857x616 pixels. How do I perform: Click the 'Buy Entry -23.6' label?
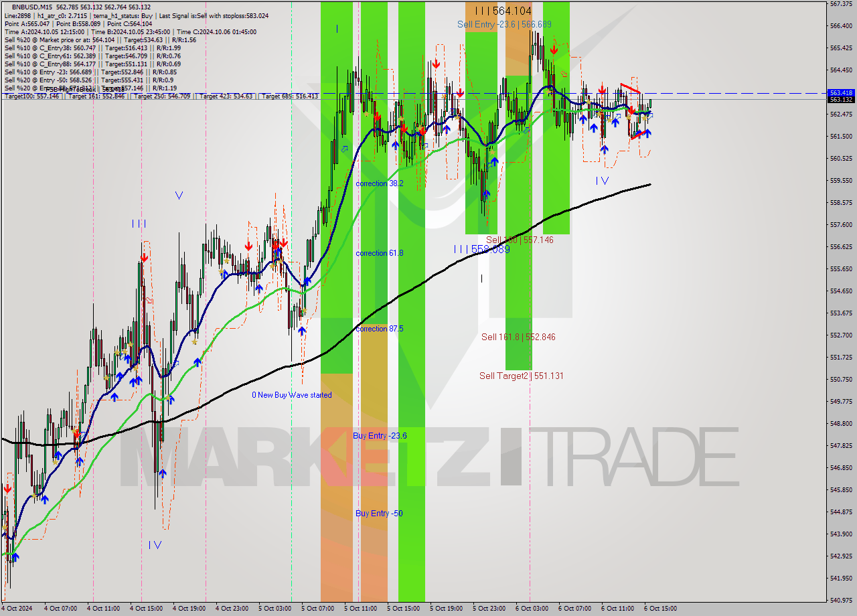(x=380, y=436)
